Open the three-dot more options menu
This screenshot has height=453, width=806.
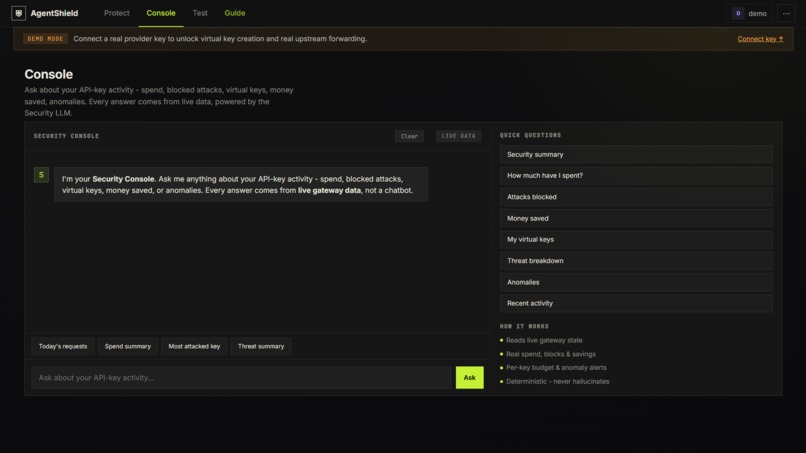[786, 14]
